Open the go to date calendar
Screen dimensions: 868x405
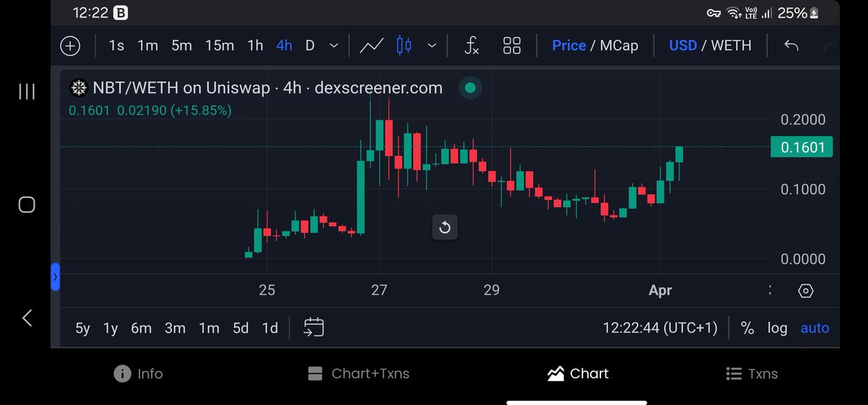[x=313, y=328]
